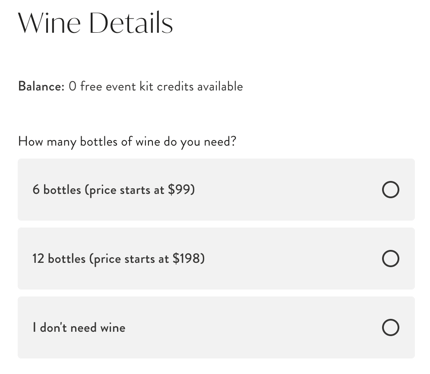The image size is (430, 374).
Task: Select the 6 bottles radio button
Action: coord(390,190)
